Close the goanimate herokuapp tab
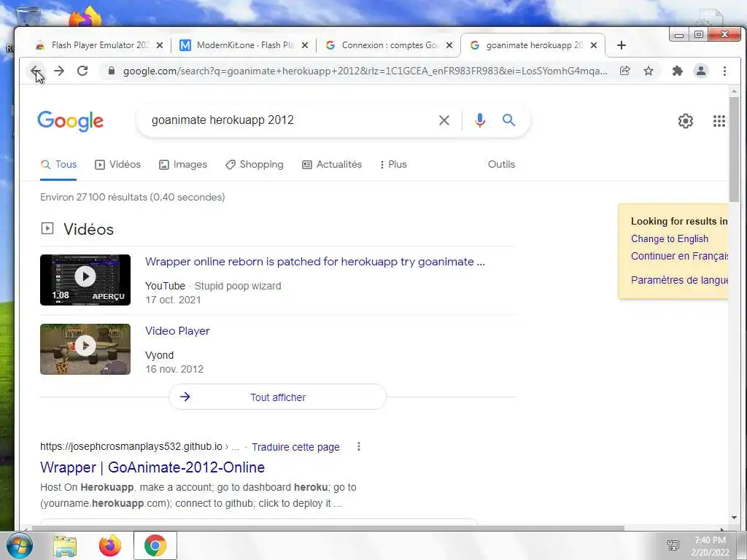 (594, 45)
